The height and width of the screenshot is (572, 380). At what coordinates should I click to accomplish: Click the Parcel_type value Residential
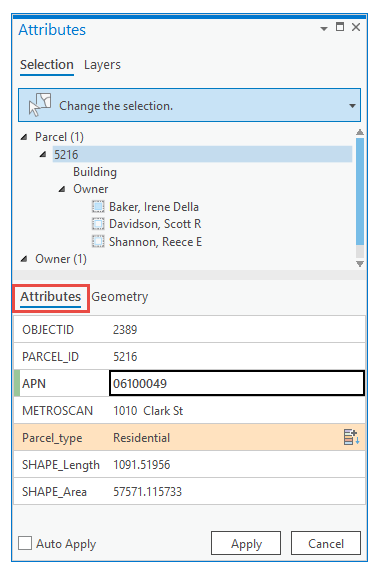141,438
